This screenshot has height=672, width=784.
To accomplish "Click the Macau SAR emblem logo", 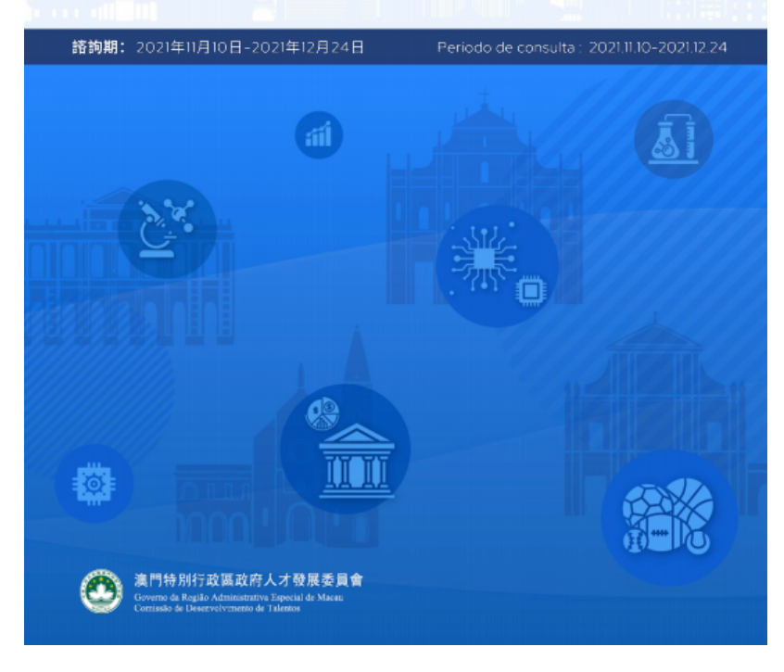I will (x=101, y=592).
